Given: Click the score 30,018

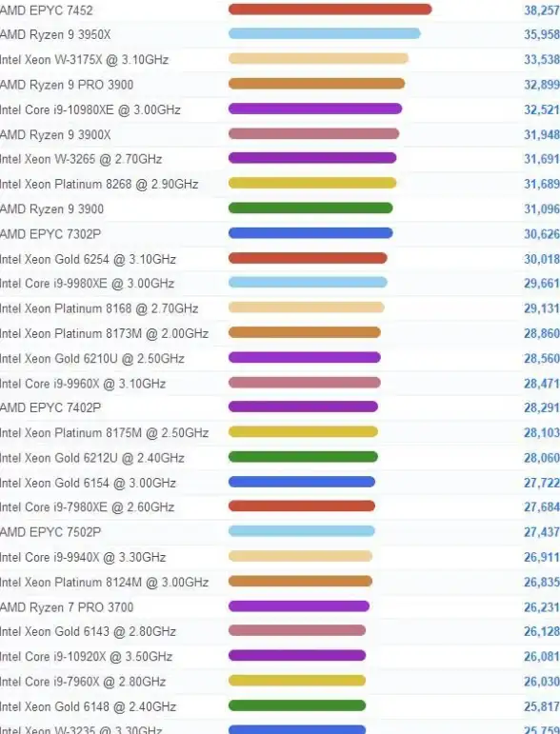Looking at the screenshot, I should coord(542,259).
